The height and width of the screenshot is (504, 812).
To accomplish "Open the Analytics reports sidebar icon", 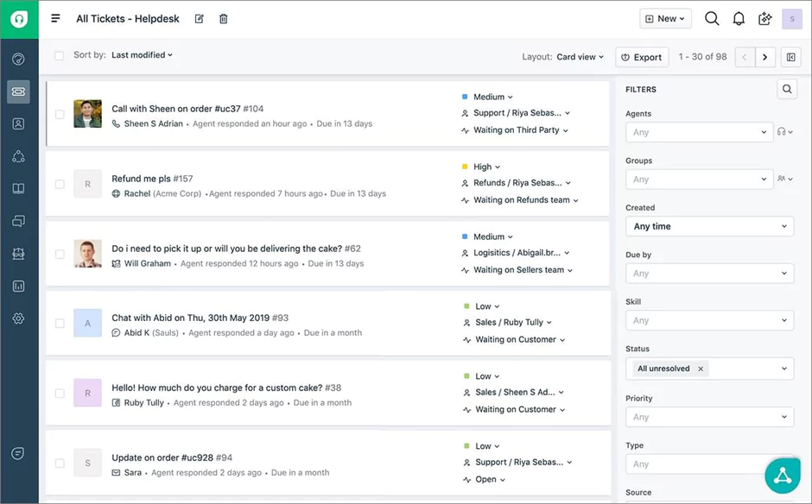I will (19, 286).
